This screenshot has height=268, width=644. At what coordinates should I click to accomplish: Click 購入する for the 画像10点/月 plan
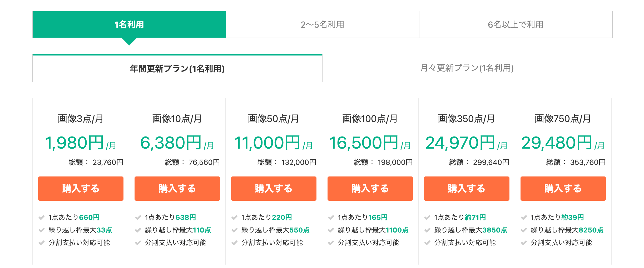(x=177, y=189)
